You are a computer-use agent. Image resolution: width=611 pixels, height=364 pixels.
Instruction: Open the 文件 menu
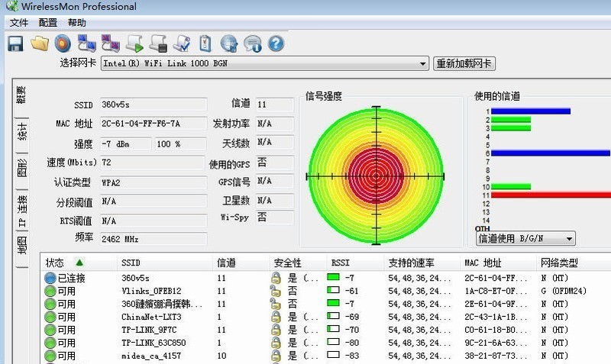[18, 23]
